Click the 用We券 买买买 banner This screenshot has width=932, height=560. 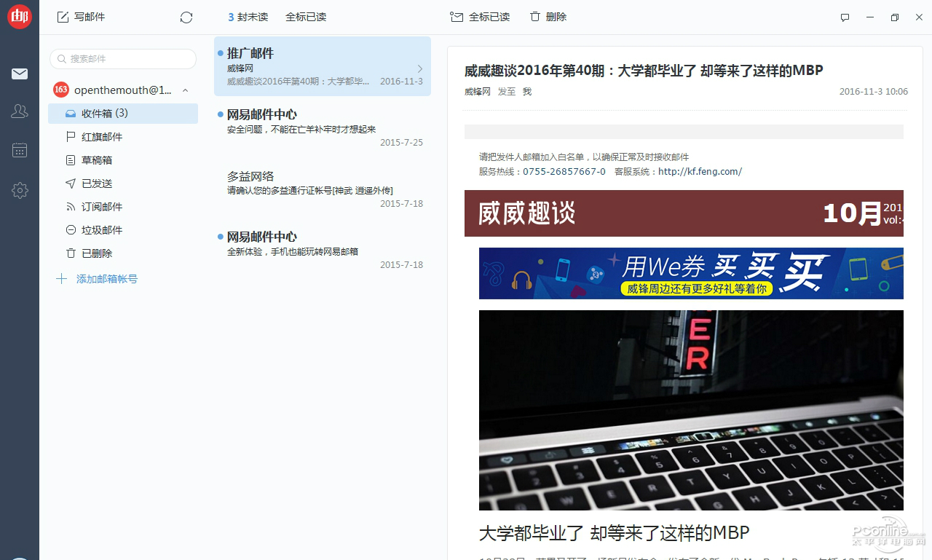click(691, 273)
